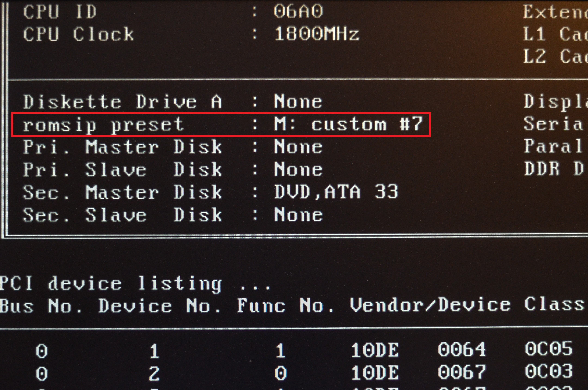Select the Pri. Slave Disk entry

[173, 169]
